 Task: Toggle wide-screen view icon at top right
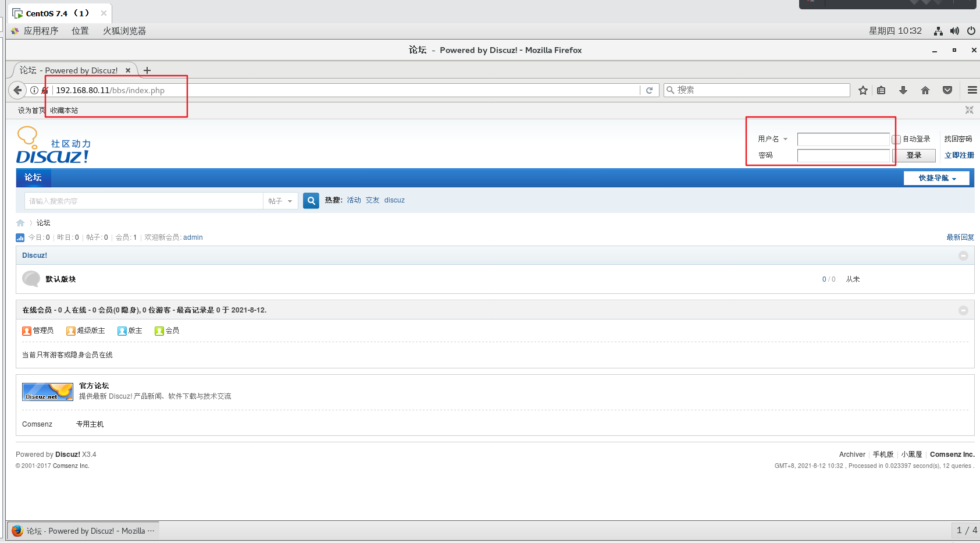[970, 110]
